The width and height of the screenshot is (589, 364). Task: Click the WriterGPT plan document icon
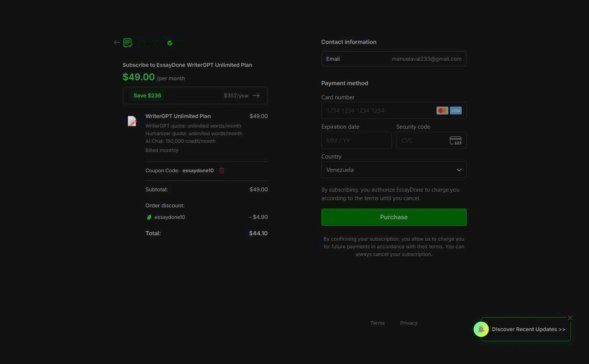(132, 121)
